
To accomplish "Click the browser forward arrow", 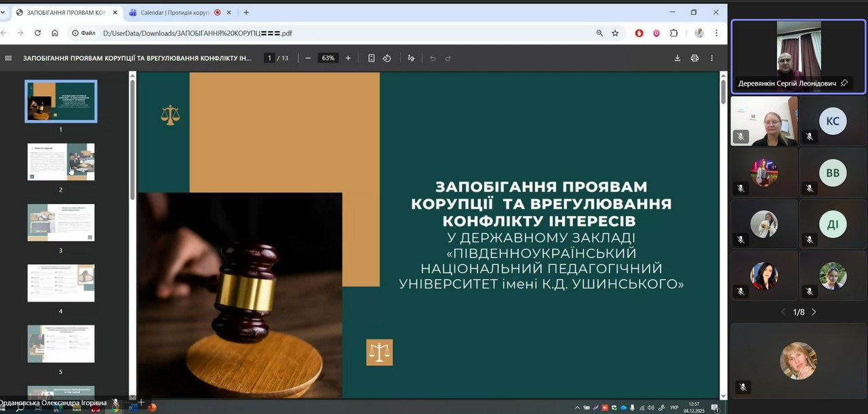I will pyautogui.click(x=20, y=33).
